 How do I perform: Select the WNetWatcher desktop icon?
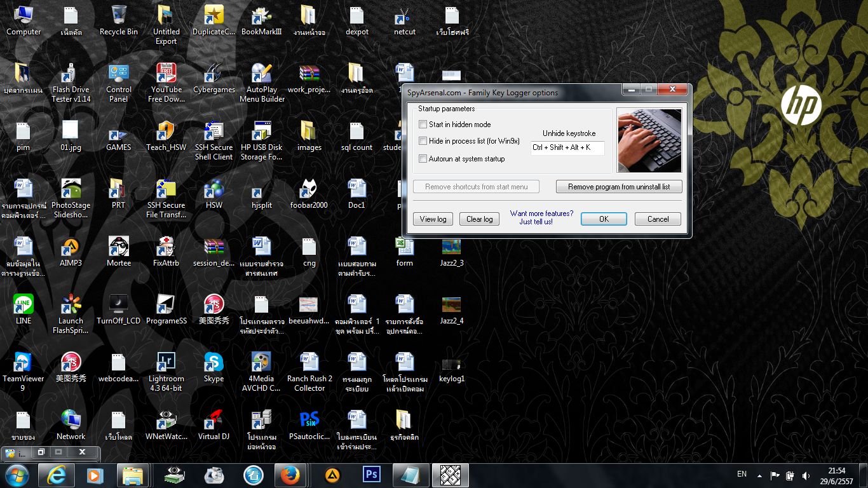(166, 426)
